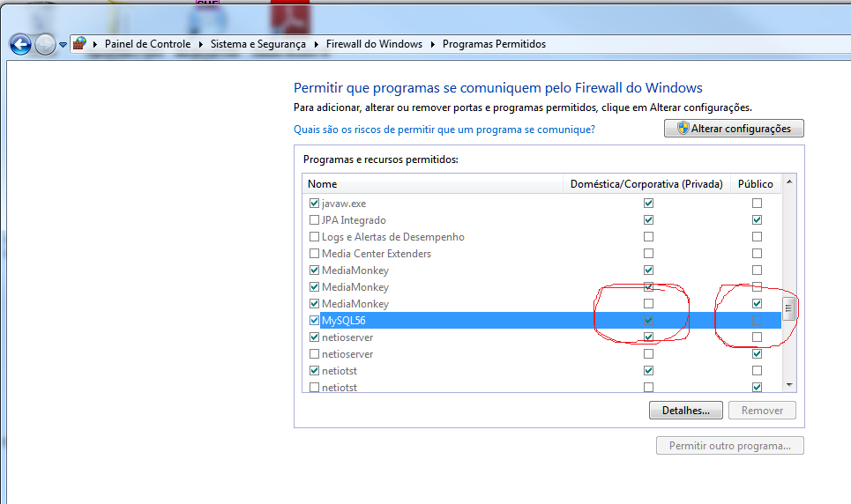Open Detalhes... for selected program

point(686,411)
